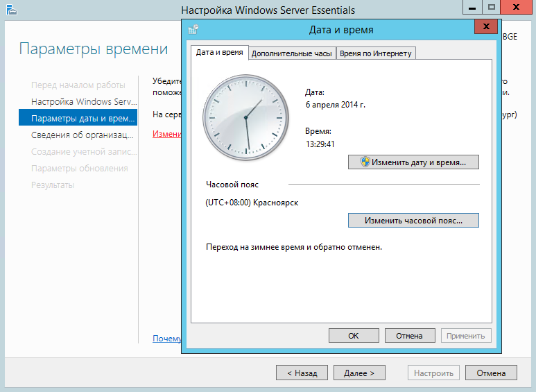Click the Windows Server Essentials setup icon in title bar
This screenshot has width=536, height=392.
(11, 10)
